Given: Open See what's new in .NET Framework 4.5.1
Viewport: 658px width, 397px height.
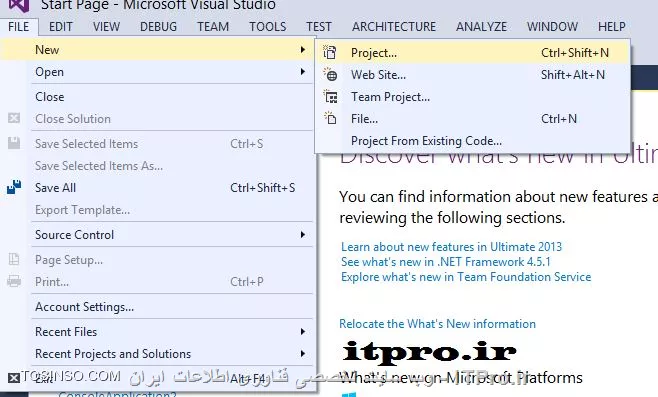Looking at the screenshot, I should click(446, 262).
